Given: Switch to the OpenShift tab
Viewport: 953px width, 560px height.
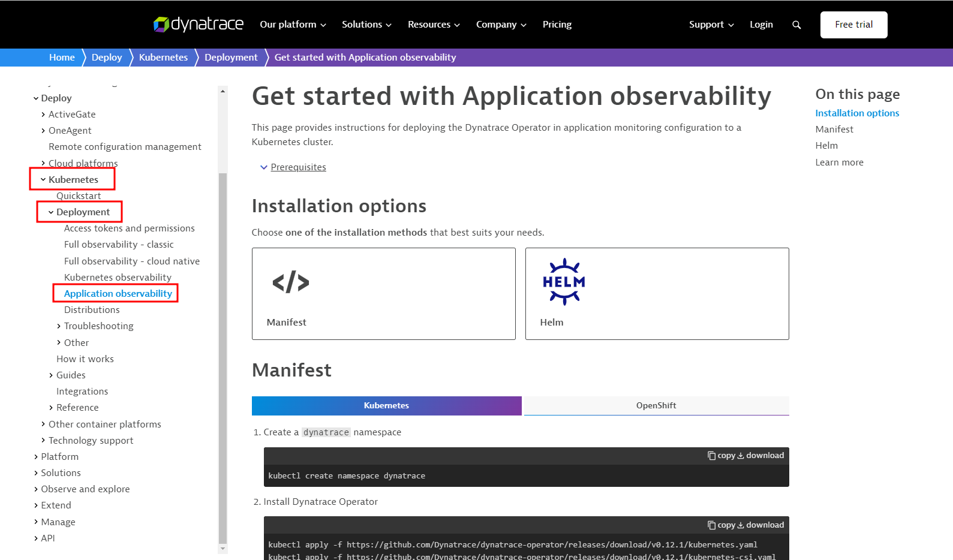Looking at the screenshot, I should tap(657, 406).
